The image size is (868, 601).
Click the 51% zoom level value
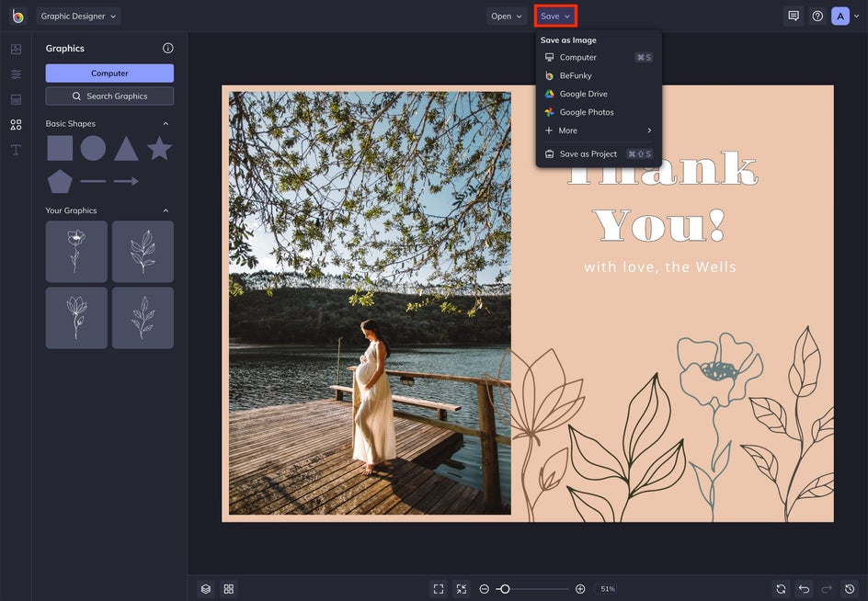608,589
